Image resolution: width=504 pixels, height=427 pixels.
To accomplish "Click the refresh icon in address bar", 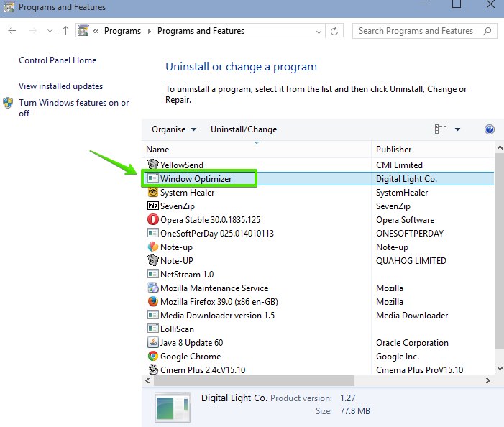I will (334, 31).
